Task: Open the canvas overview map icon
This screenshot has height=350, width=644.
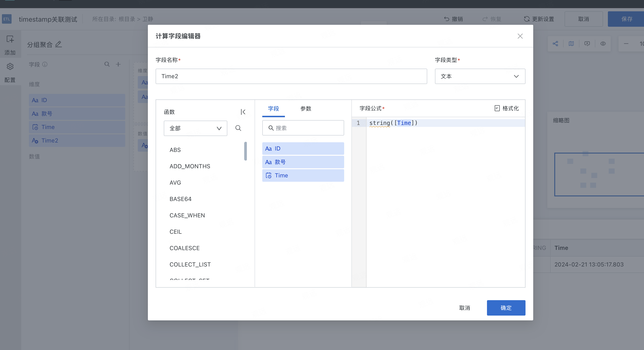Action: point(571,44)
